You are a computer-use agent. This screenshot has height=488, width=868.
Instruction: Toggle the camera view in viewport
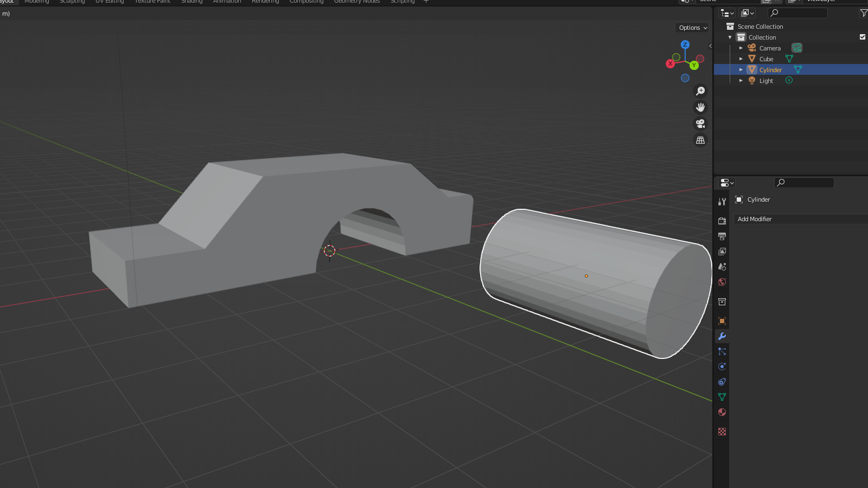tap(700, 124)
